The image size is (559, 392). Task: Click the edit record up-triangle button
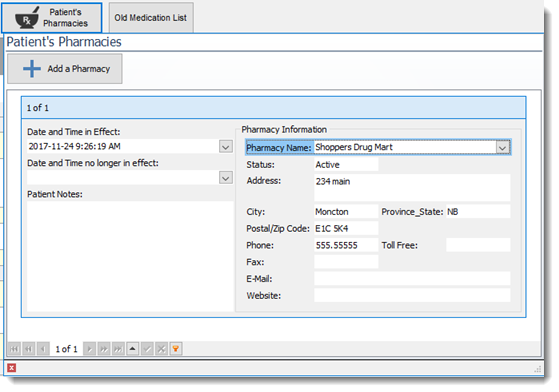point(133,349)
